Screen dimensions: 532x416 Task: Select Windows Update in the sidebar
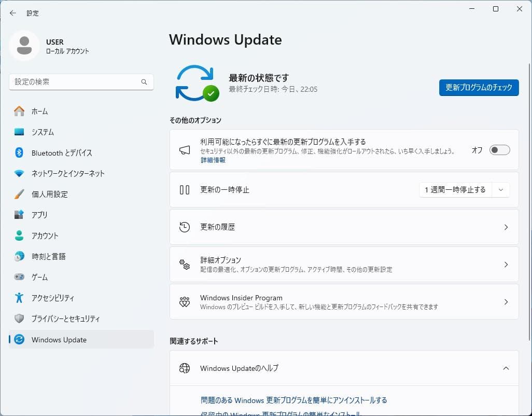pos(59,340)
